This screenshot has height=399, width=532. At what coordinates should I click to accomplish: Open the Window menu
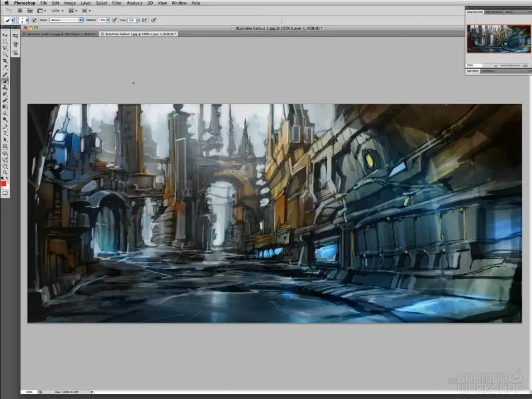[x=179, y=3]
